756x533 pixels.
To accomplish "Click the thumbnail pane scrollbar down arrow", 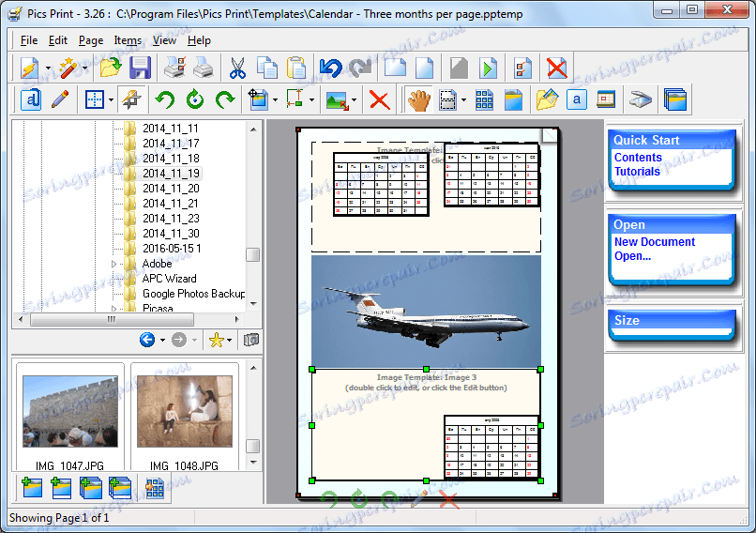I will (253, 463).
